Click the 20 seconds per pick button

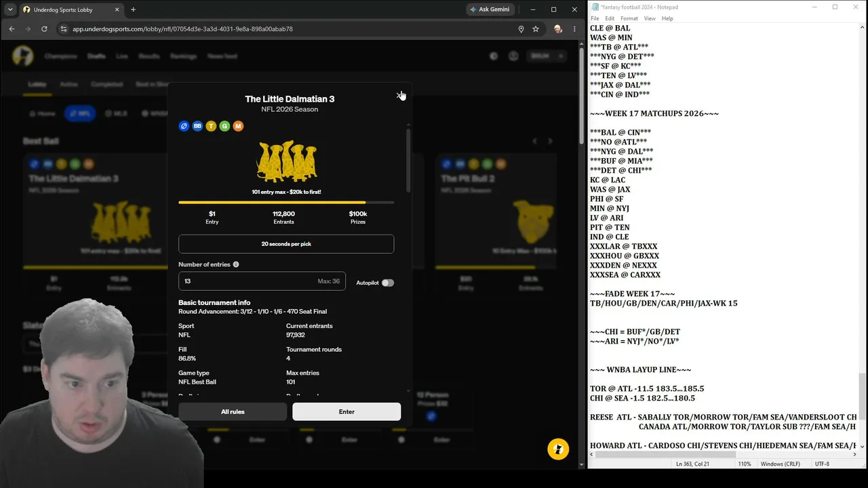tap(286, 244)
